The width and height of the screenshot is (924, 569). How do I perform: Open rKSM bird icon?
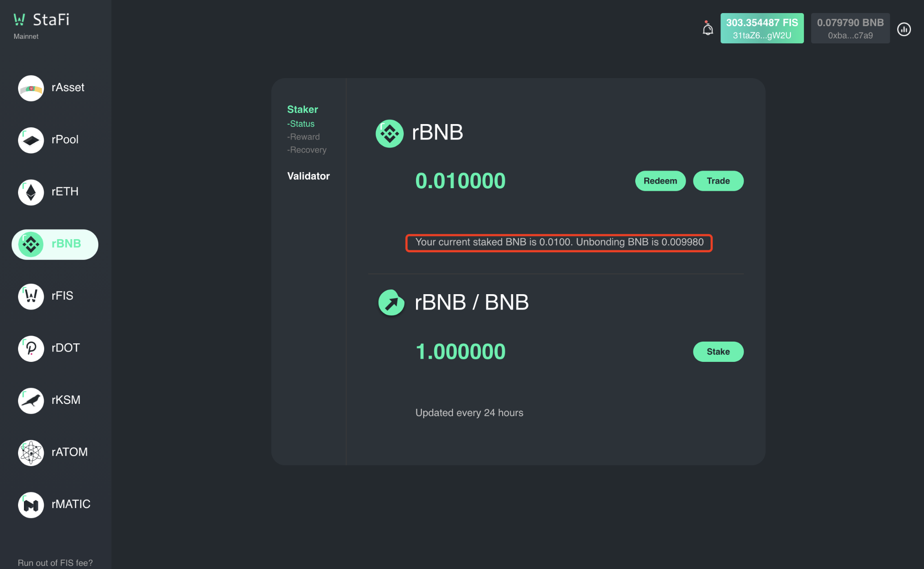tap(31, 401)
